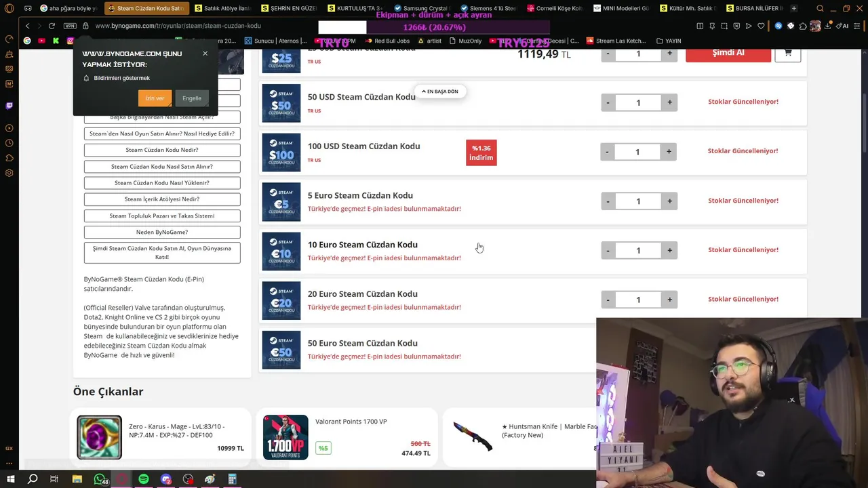The width and height of the screenshot is (868, 488).
Task: Open the YouTube bookmark icon
Action: [41, 41]
